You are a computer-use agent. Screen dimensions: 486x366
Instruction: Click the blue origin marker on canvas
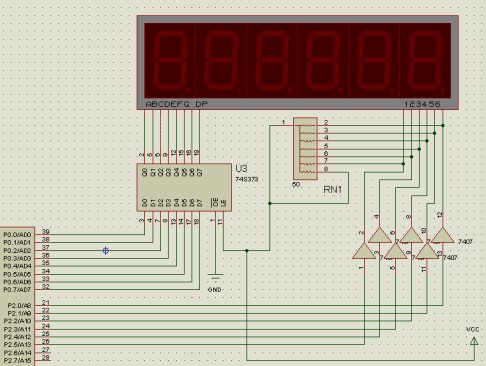pyautogui.click(x=105, y=251)
